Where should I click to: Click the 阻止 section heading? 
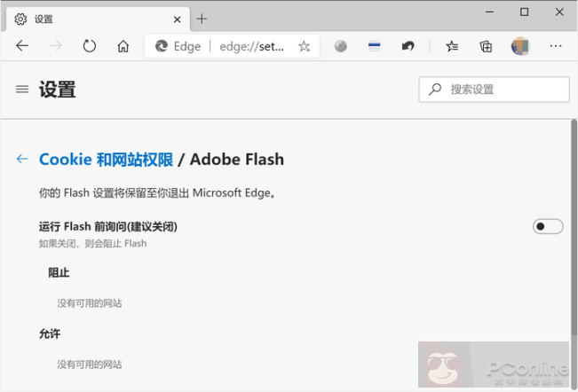pos(59,273)
